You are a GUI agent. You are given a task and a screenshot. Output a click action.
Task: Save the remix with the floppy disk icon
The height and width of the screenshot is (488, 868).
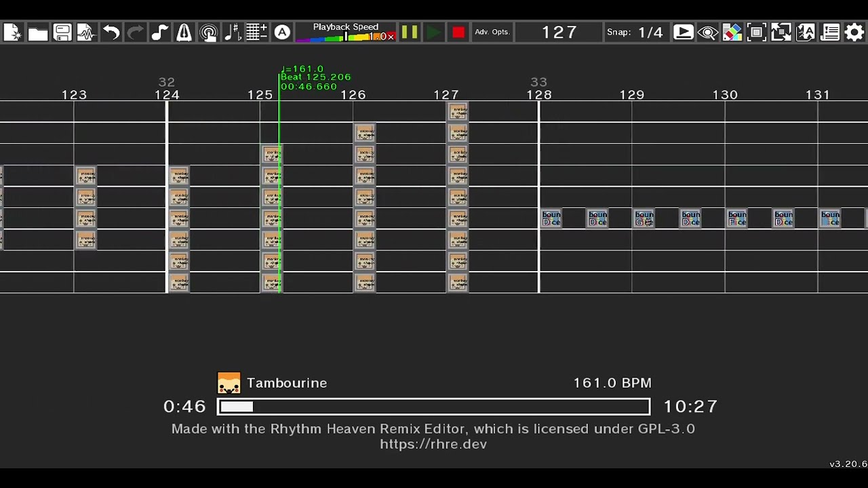coord(62,33)
